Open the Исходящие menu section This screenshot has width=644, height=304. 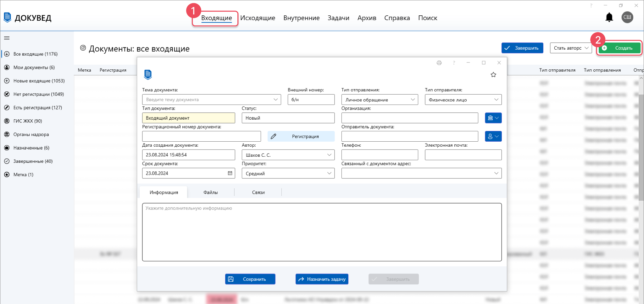[258, 18]
